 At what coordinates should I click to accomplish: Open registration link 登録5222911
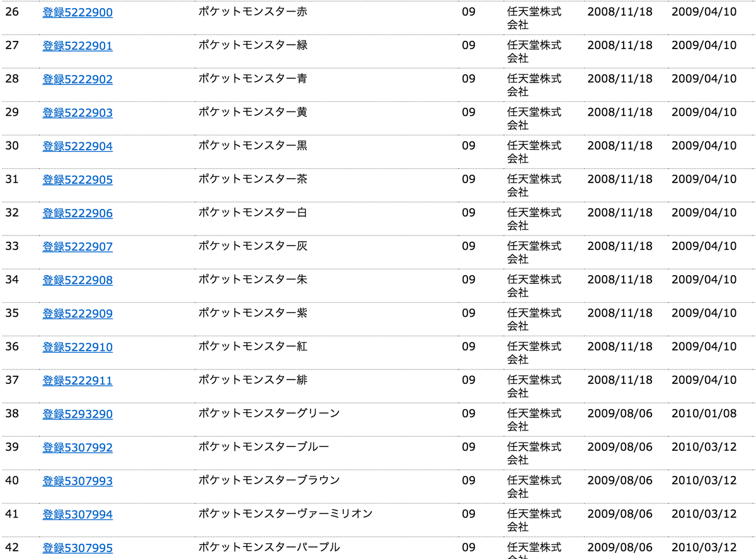tap(77, 381)
